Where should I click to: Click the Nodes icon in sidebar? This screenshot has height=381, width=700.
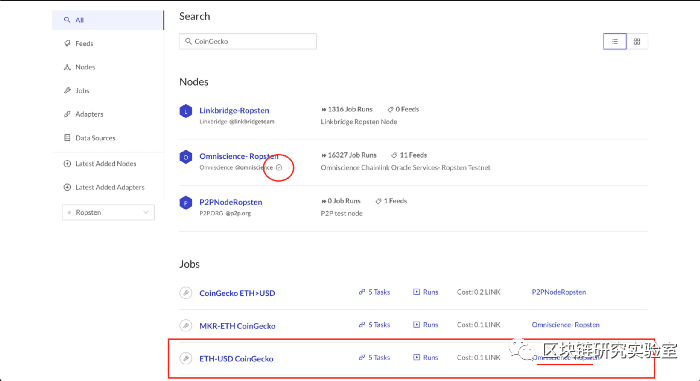(x=67, y=67)
